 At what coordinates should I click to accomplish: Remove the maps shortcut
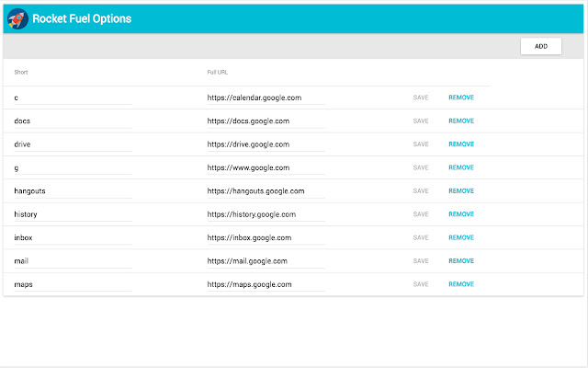[x=461, y=284]
